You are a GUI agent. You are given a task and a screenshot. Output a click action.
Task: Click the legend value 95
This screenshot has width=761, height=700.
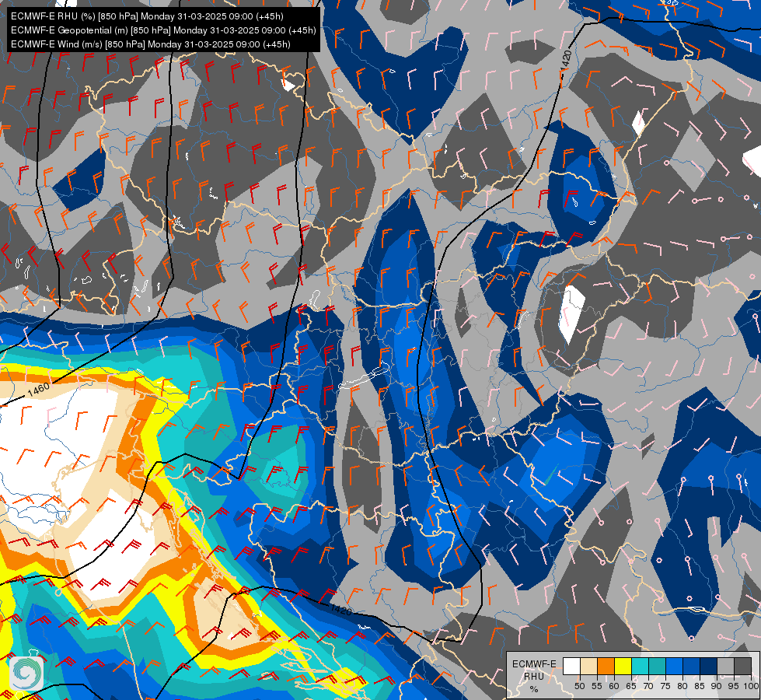click(x=733, y=686)
